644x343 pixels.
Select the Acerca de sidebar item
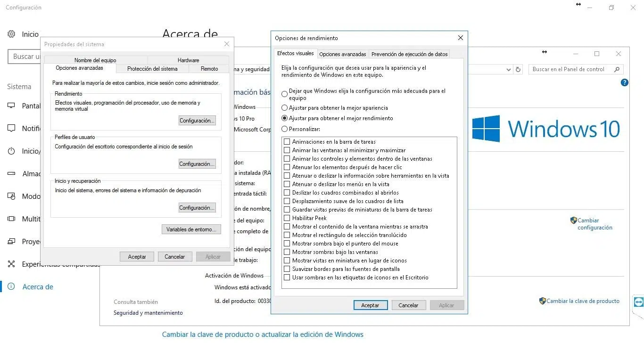[38, 286]
